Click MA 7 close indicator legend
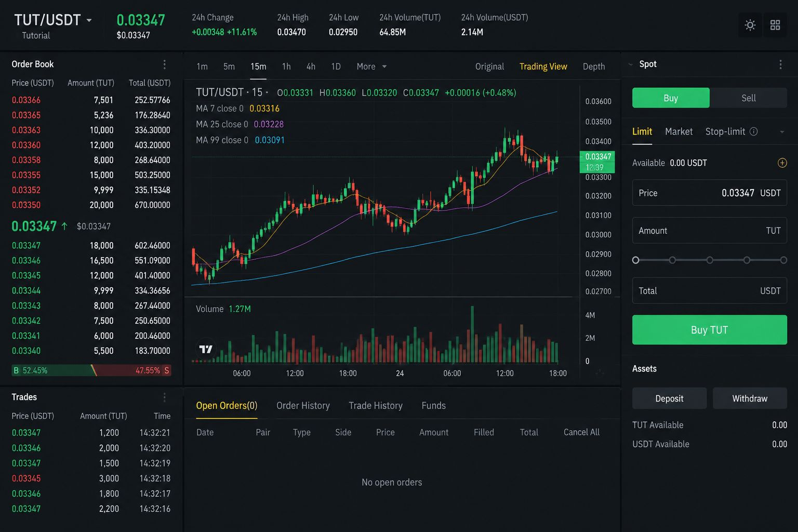Image resolution: width=798 pixels, height=532 pixels. 237,109
